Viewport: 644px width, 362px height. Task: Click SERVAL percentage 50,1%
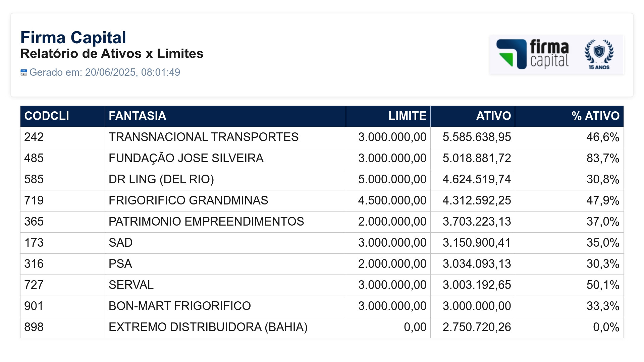coord(603,285)
